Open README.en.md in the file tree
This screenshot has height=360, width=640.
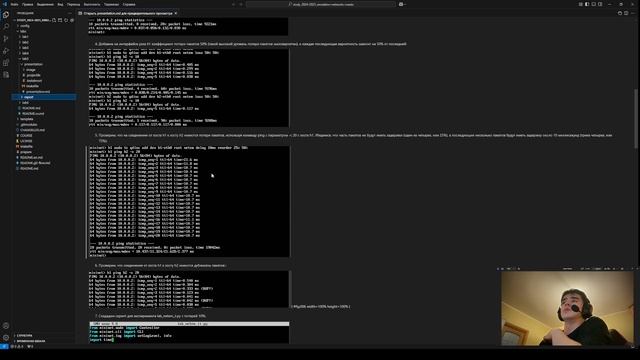(x=31, y=158)
